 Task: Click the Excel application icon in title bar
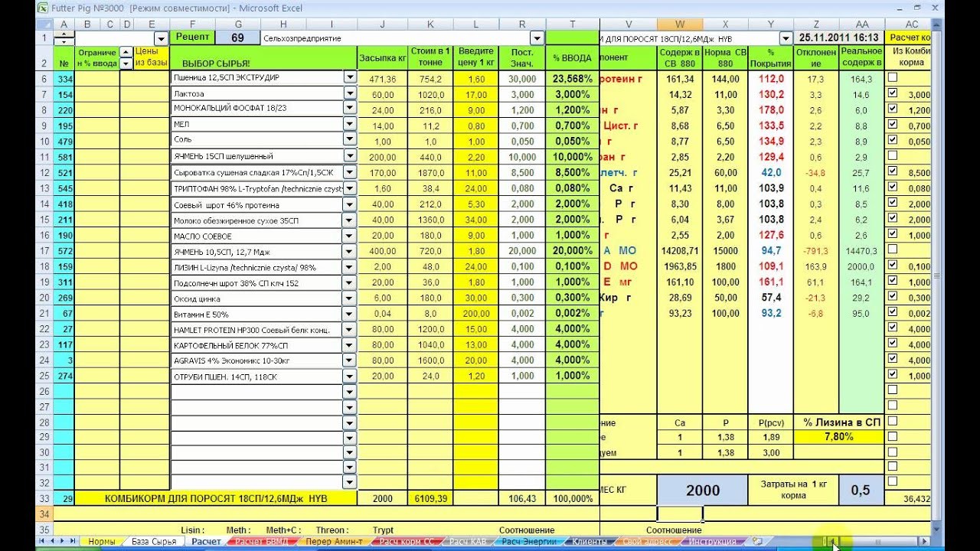click(44, 8)
